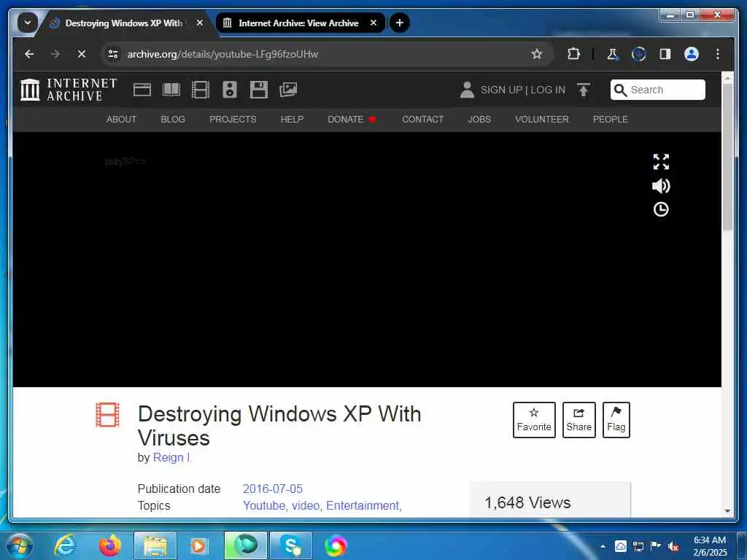Bookmark this page with the star icon

coord(537,54)
